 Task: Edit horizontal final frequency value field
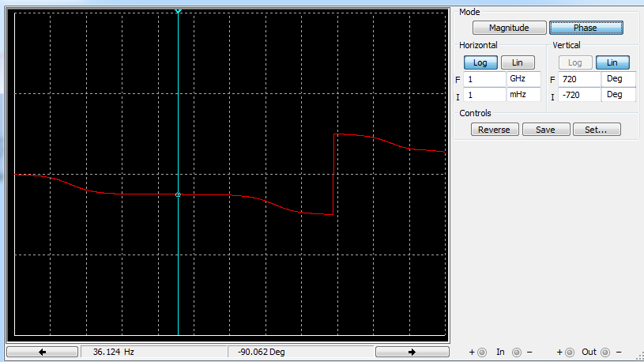coord(484,79)
